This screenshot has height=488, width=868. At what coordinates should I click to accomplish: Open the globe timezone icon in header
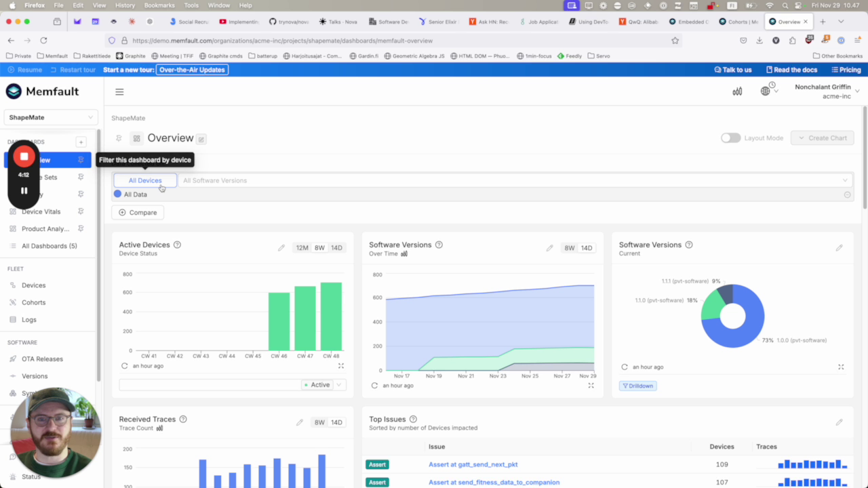pos(766,91)
